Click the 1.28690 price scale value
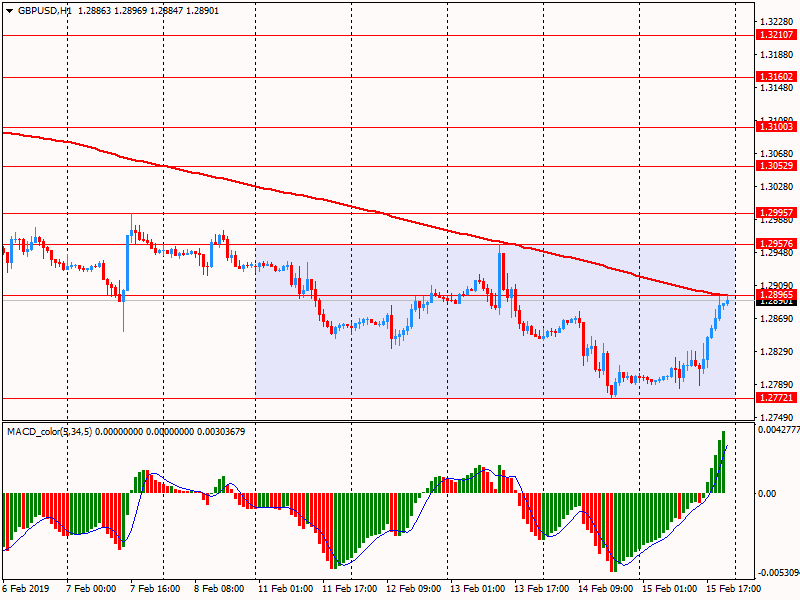 (x=777, y=319)
